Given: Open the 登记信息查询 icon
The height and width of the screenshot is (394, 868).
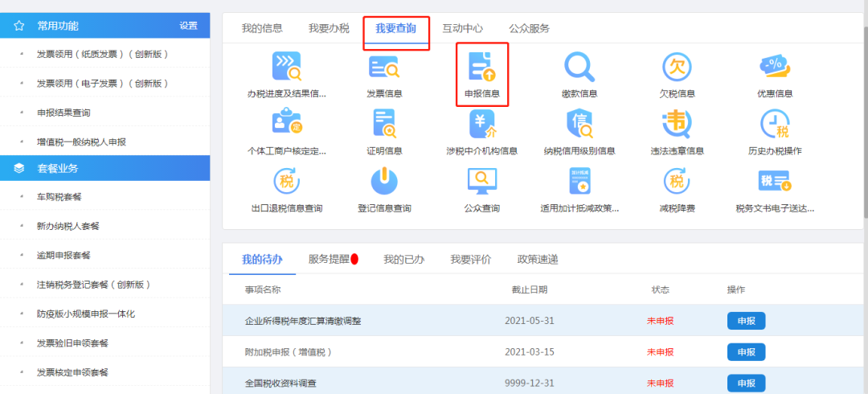Looking at the screenshot, I should [384, 181].
